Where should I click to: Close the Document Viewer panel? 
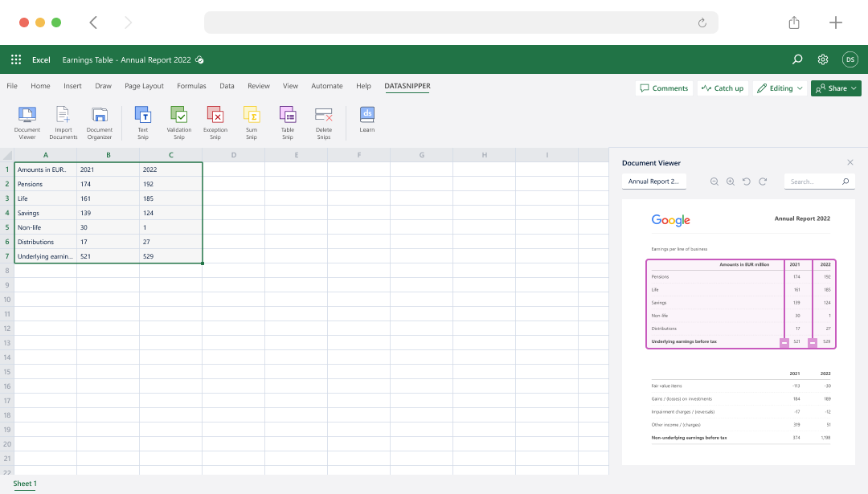coord(850,162)
